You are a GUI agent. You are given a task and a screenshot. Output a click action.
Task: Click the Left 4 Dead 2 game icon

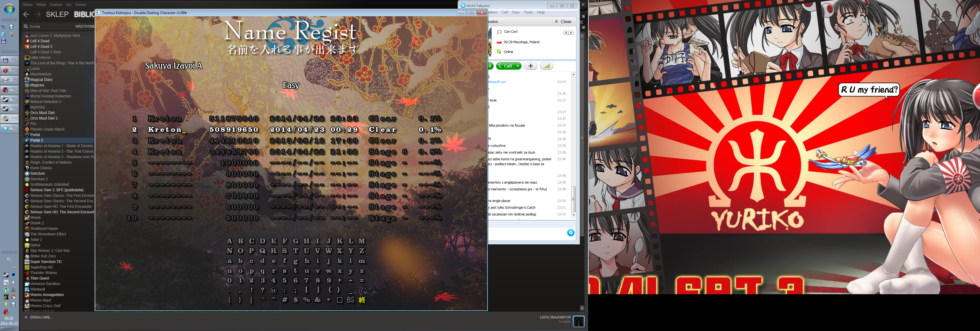tap(27, 47)
